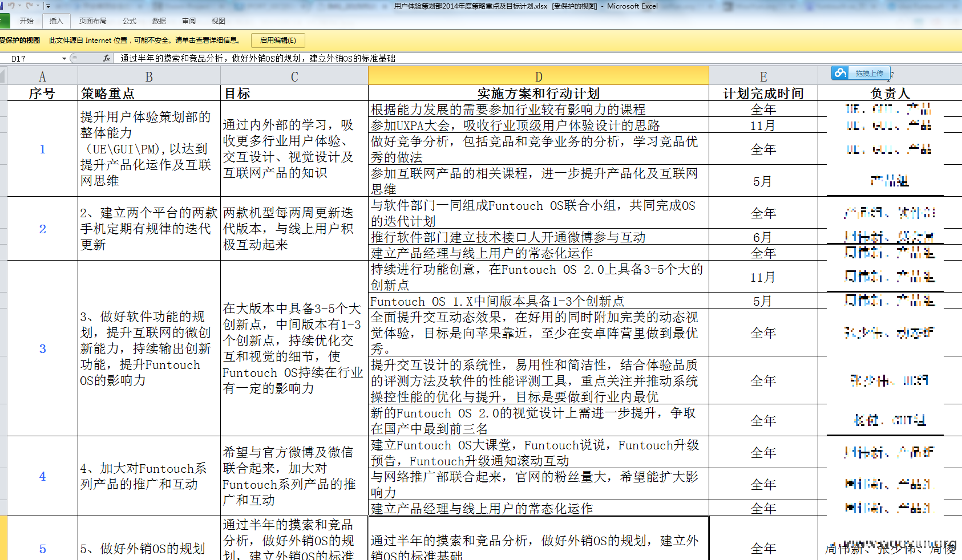
Task: Click cell 持续进行功能创意，在Funtouch OS 2.0上
Action: click(x=539, y=277)
